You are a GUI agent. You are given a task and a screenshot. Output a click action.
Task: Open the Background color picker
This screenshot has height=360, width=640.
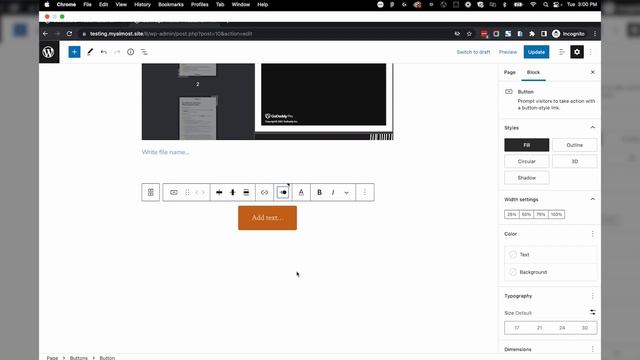pos(550,272)
